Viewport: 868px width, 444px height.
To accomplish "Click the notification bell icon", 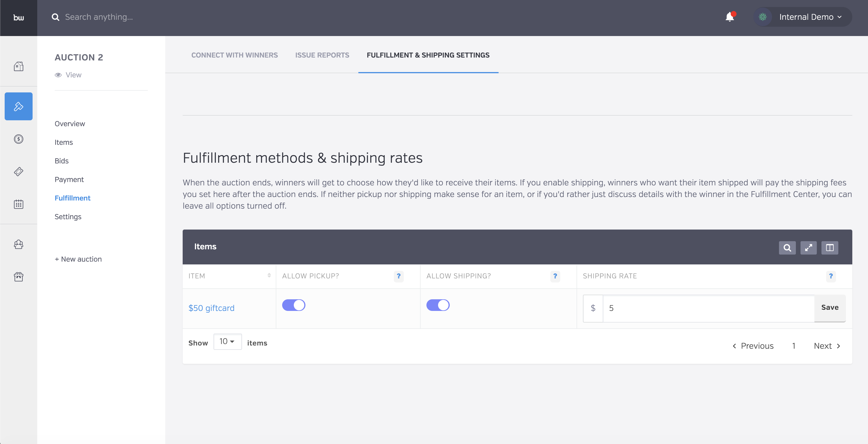I will tap(730, 17).
